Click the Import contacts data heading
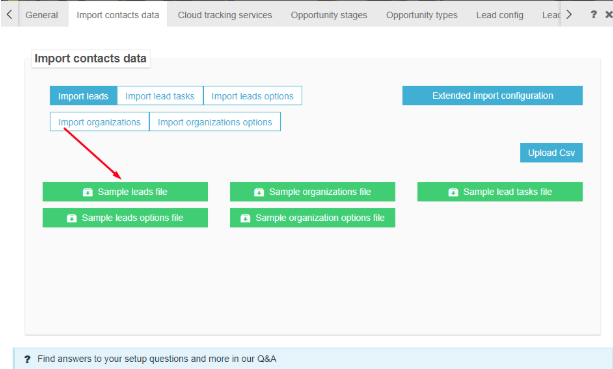613x369 pixels. pyautogui.click(x=90, y=59)
